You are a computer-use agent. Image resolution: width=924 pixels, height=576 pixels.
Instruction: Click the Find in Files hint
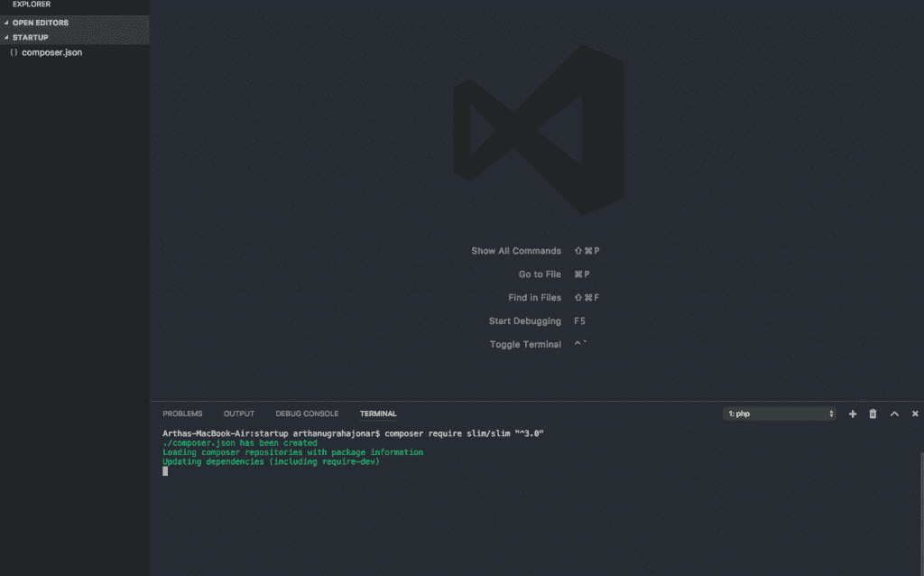point(534,298)
